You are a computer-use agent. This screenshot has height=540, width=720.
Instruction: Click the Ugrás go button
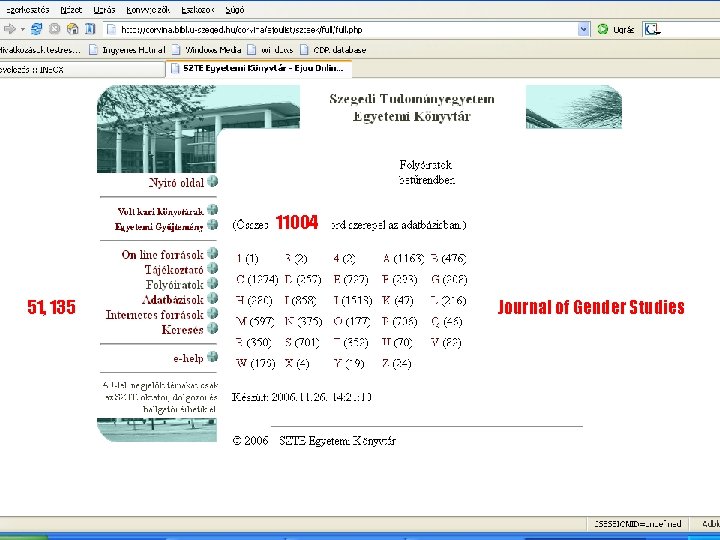[x=615, y=30]
